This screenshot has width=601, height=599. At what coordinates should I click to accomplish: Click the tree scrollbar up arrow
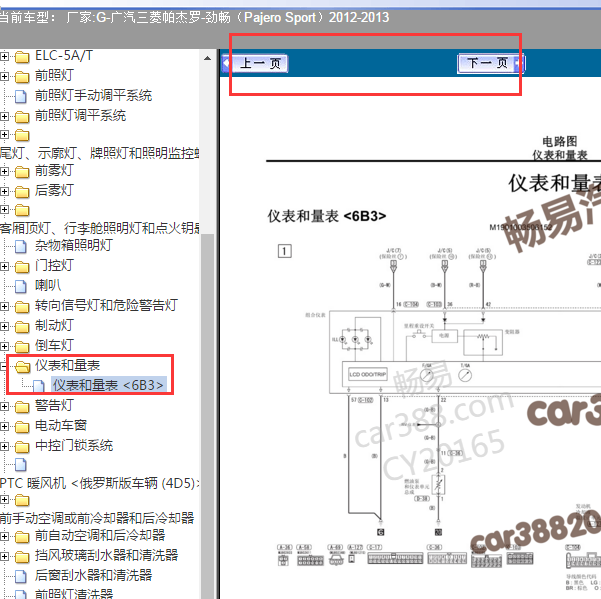click(x=207, y=58)
